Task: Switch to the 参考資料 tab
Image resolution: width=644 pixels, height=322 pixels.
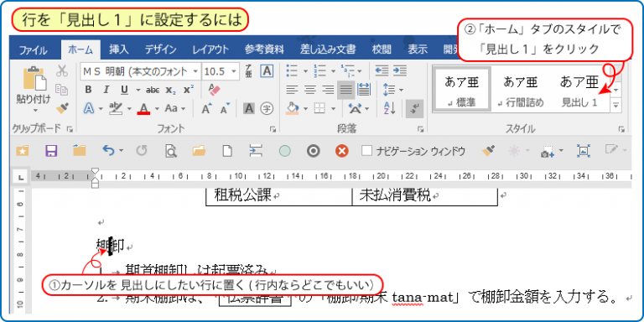Action: 264,49
